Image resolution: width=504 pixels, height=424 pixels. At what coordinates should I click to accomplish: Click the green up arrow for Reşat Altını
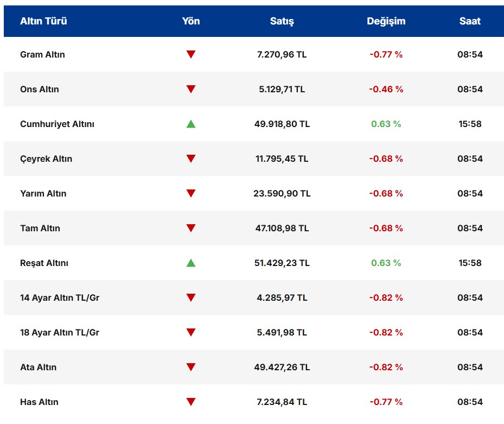[190, 263]
